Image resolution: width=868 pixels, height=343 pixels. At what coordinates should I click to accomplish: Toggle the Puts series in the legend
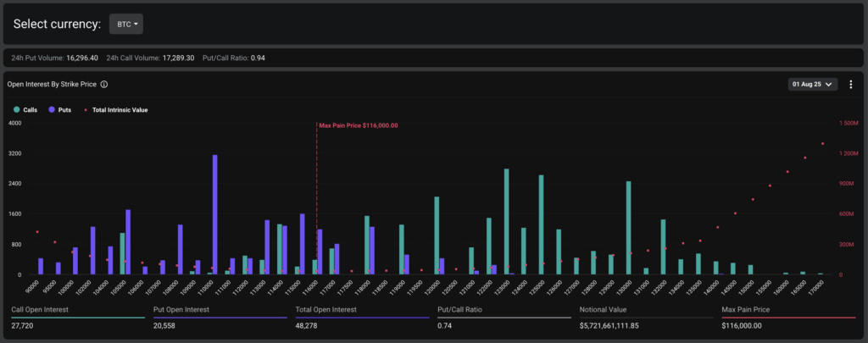64,110
